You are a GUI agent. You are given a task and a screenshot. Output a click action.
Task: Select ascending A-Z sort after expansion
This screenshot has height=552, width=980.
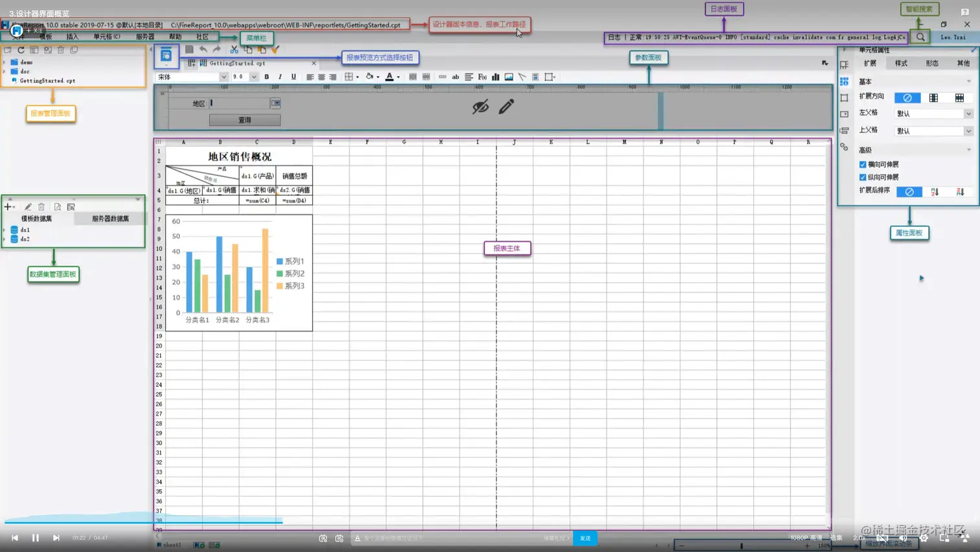(935, 191)
